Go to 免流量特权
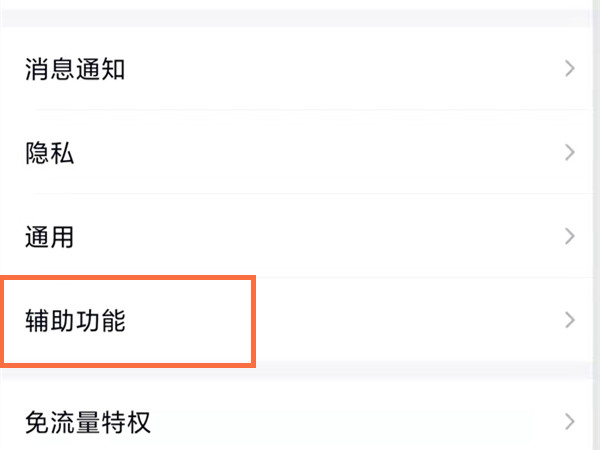 click(88, 421)
